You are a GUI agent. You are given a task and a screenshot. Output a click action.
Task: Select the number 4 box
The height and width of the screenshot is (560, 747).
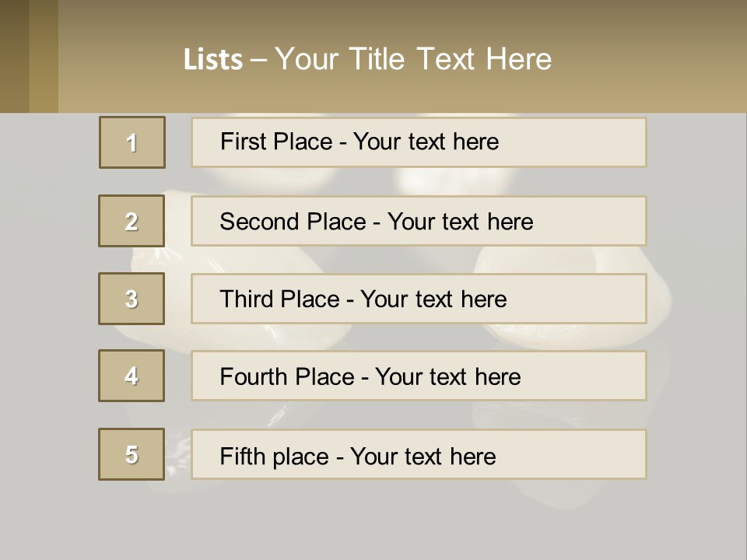coord(132,376)
